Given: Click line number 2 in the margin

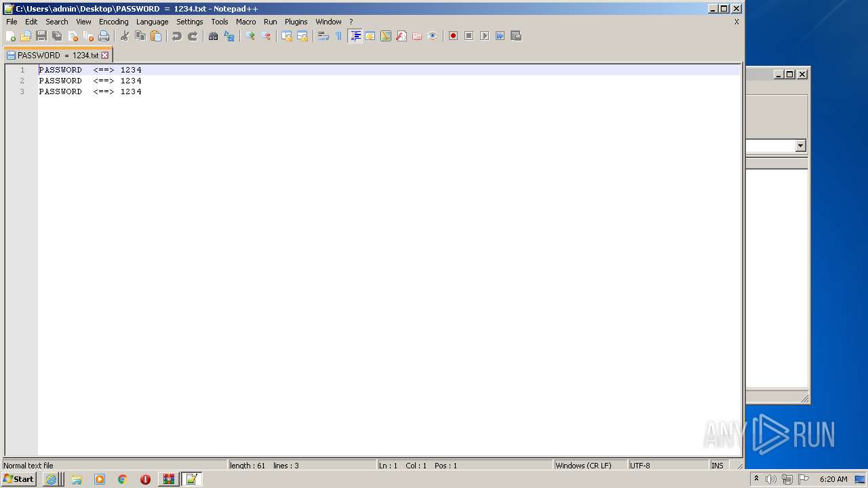Looking at the screenshot, I should point(22,81).
